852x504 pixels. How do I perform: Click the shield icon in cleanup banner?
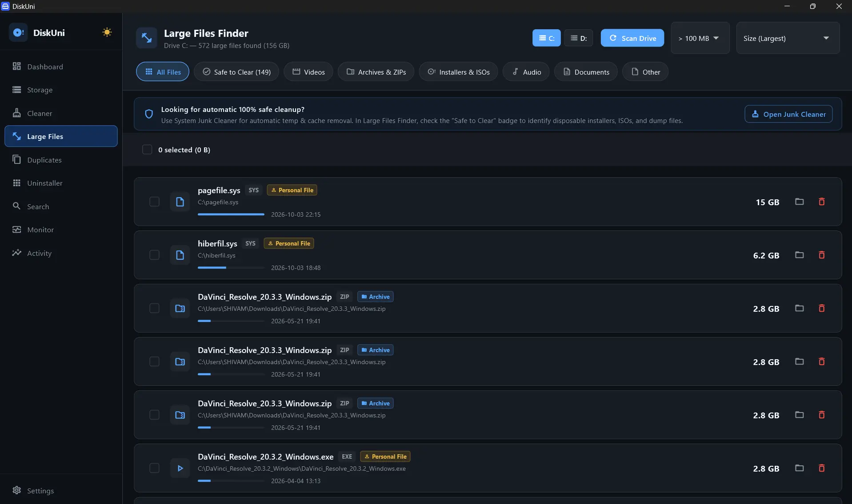coord(149,114)
